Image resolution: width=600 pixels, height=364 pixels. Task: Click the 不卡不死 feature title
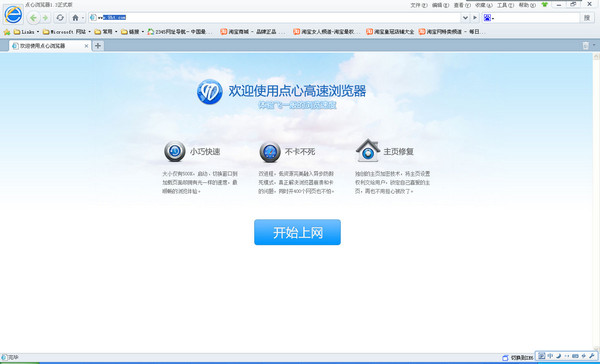[300, 152]
